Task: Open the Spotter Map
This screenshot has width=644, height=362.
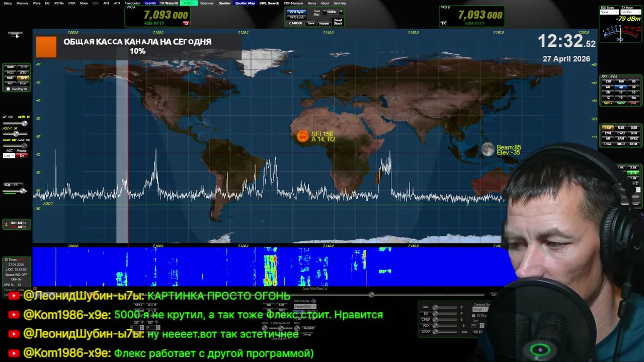Action: 245,3
